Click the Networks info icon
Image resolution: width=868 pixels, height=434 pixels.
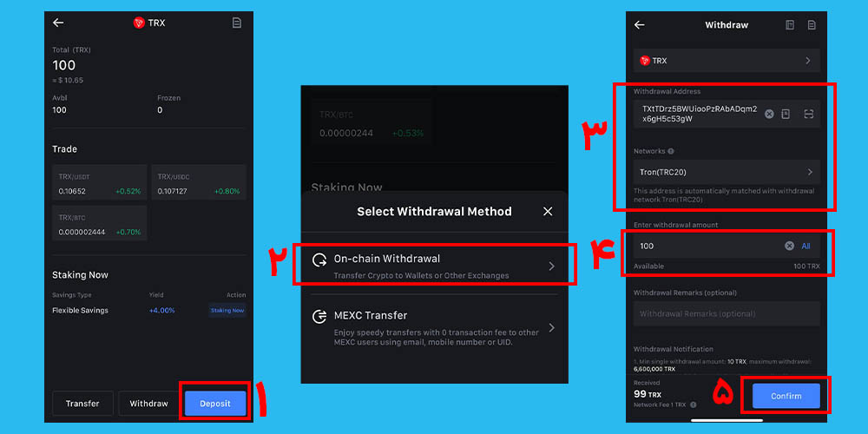click(671, 151)
